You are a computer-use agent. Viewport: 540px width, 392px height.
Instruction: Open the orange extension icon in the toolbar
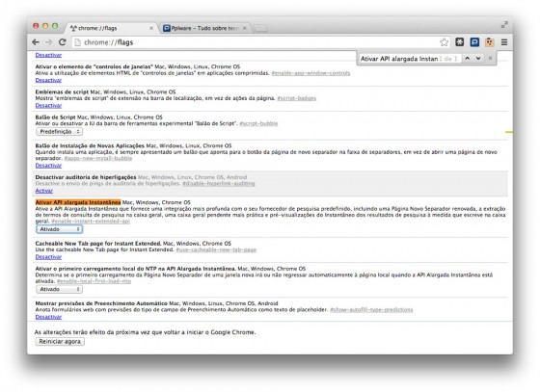(x=490, y=42)
